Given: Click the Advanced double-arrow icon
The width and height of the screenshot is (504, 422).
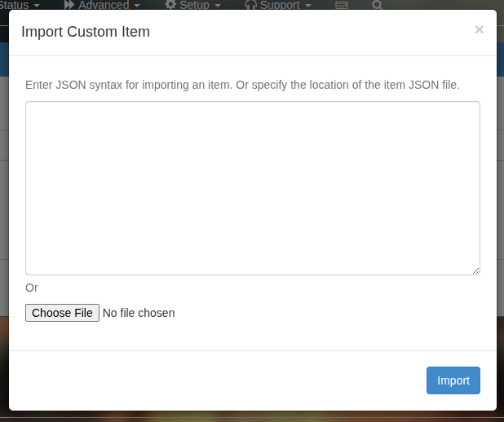Looking at the screenshot, I should click(x=69, y=5).
